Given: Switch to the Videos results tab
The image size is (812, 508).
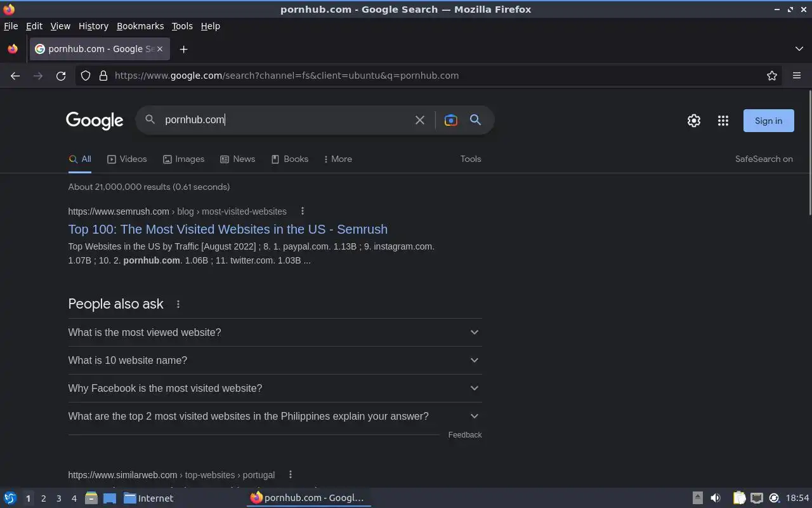Looking at the screenshot, I should tap(127, 159).
